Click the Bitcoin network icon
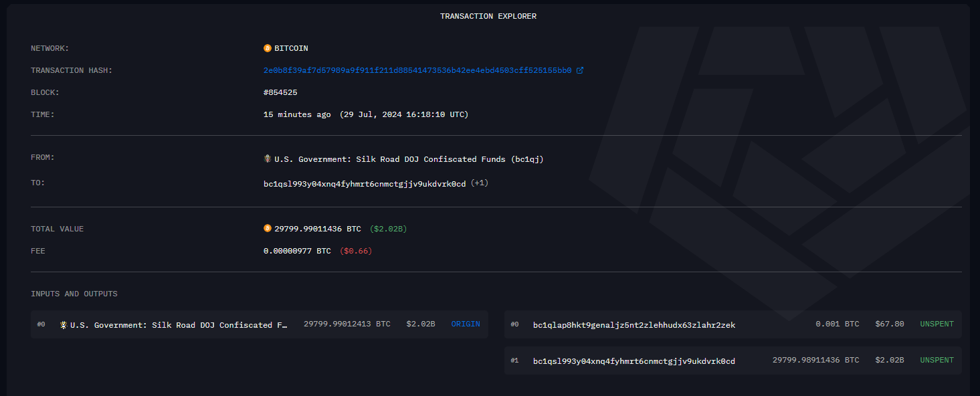The width and height of the screenshot is (980, 396). point(268,48)
